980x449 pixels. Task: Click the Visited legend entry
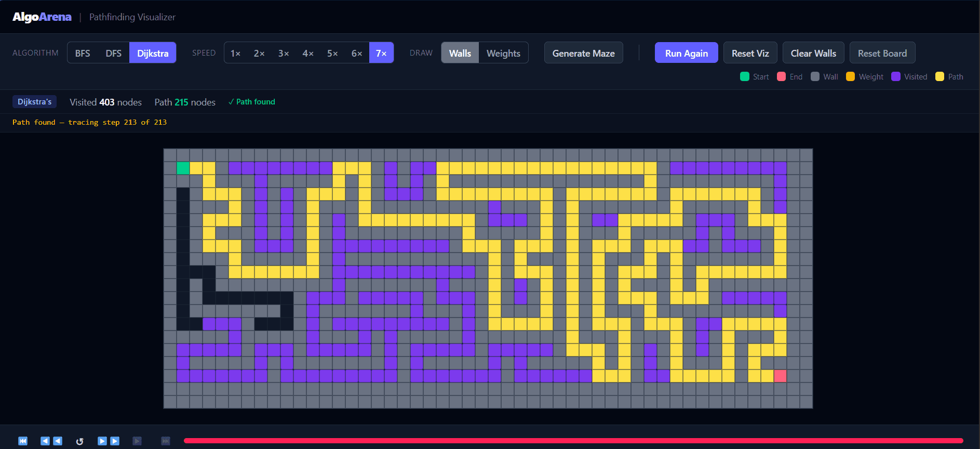click(x=909, y=76)
